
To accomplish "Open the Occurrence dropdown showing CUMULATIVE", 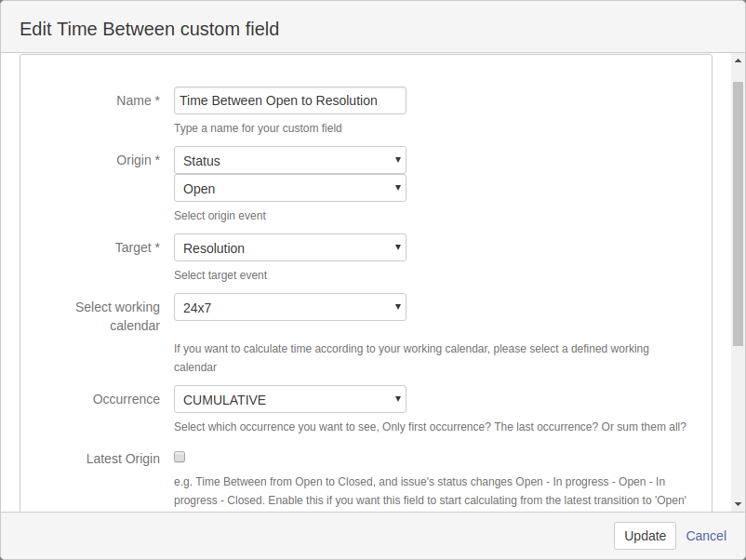I will (x=289, y=399).
